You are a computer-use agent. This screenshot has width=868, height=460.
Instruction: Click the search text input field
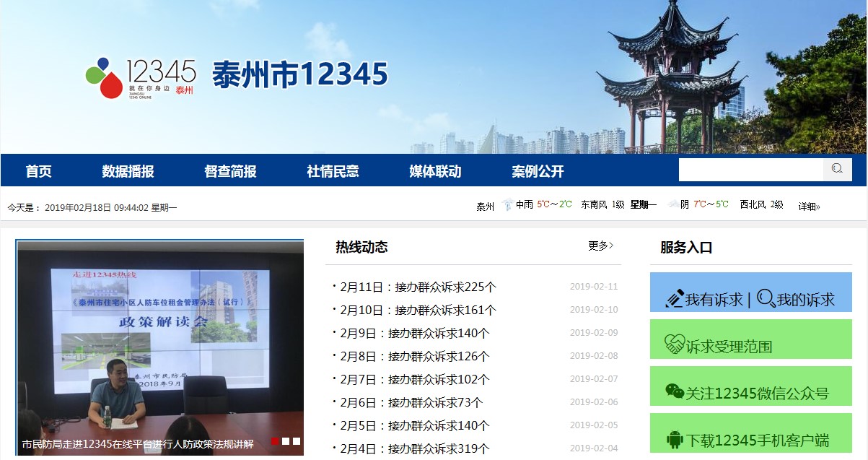[x=750, y=169]
